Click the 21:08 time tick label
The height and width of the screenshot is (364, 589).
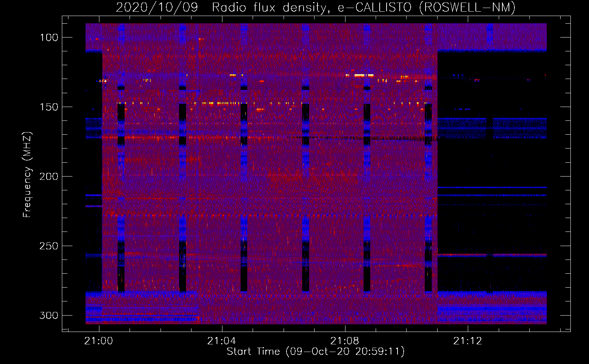click(x=345, y=341)
